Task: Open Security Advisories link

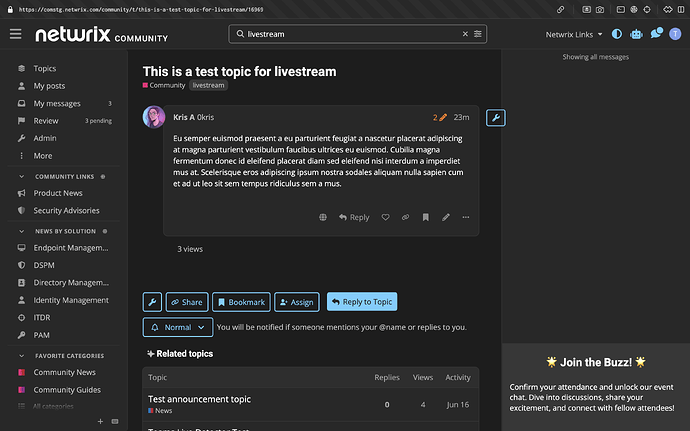Action: pyautogui.click(x=64, y=210)
